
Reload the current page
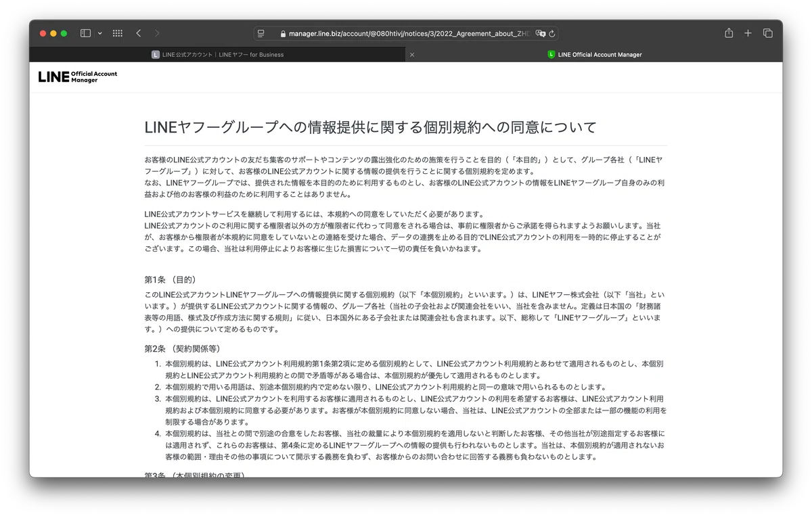coord(552,33)
